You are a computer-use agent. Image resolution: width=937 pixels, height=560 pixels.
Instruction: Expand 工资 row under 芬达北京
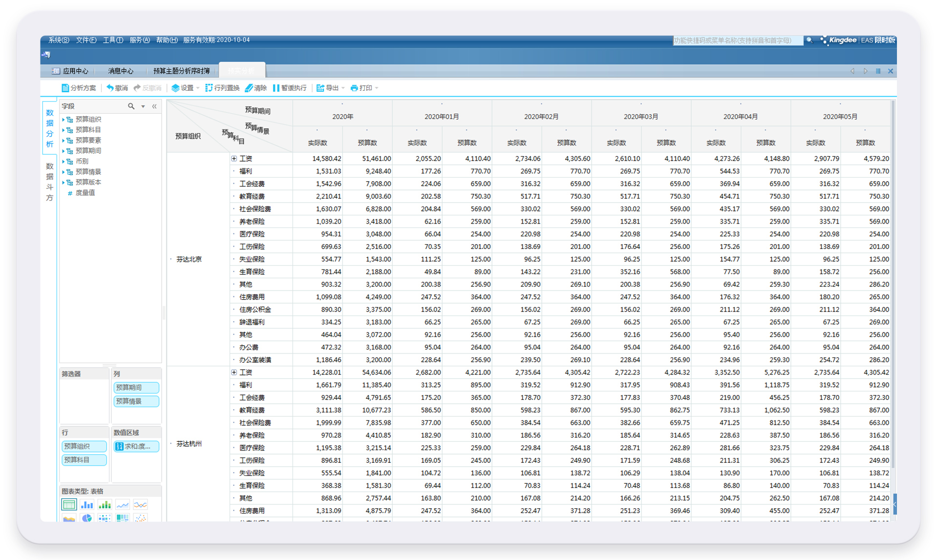[x=234, y=159]
